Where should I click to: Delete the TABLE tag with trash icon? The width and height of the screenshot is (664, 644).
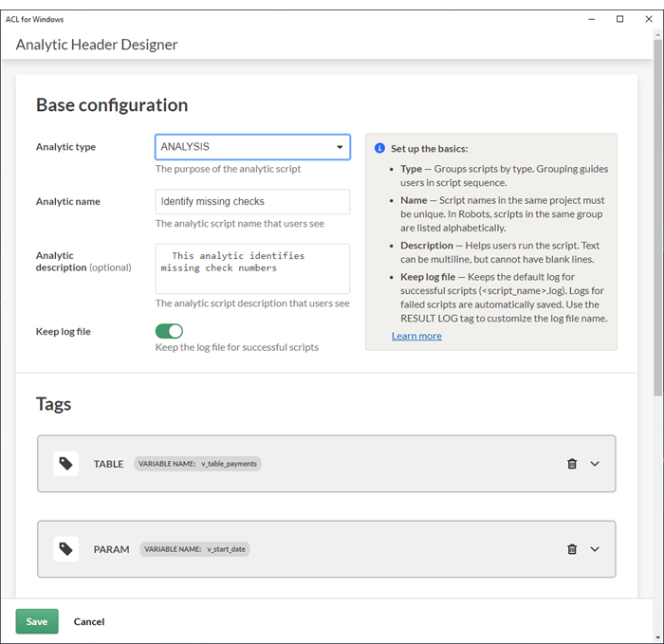point(572,464)
